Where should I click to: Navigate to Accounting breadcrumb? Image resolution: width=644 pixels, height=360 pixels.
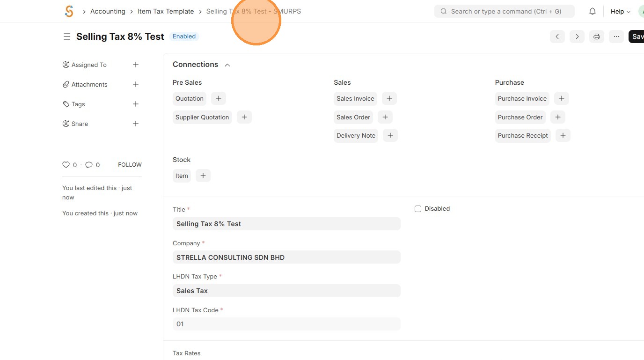coord(108,11)
